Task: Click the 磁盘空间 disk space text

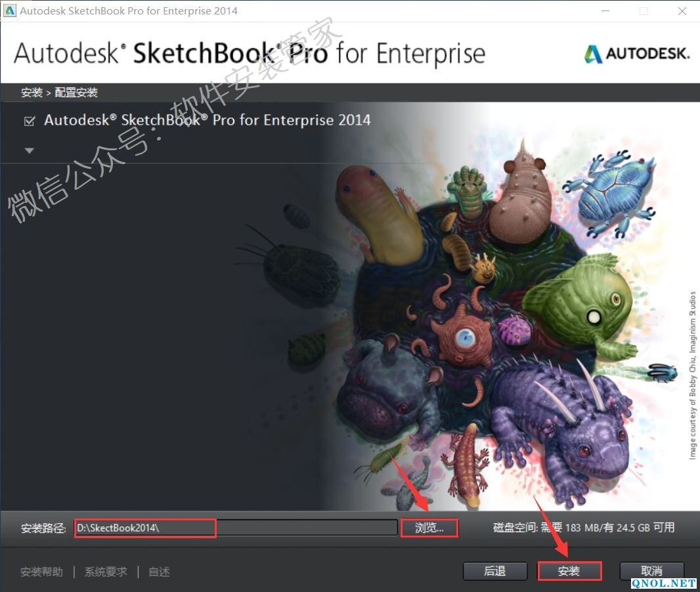Action: click(x=584, y=528)
